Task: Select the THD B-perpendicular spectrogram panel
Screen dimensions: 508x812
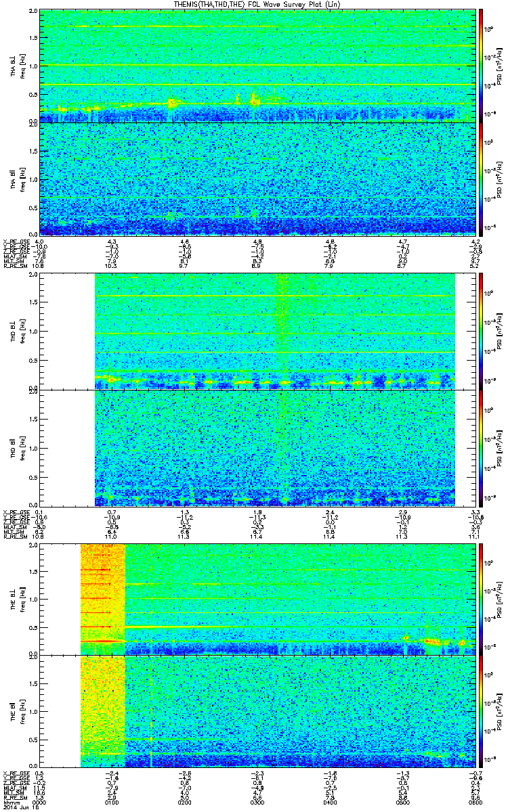Action: click(256, 331)
